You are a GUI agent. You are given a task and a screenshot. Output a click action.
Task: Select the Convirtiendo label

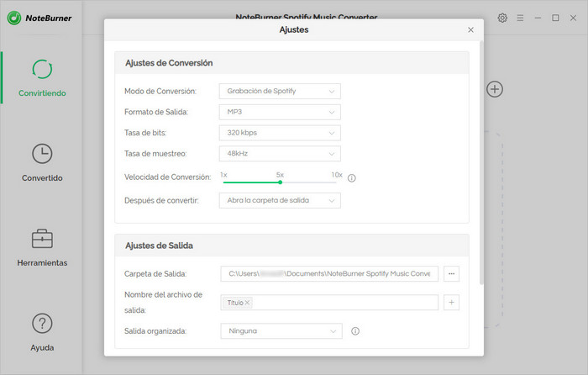point(42,93)
